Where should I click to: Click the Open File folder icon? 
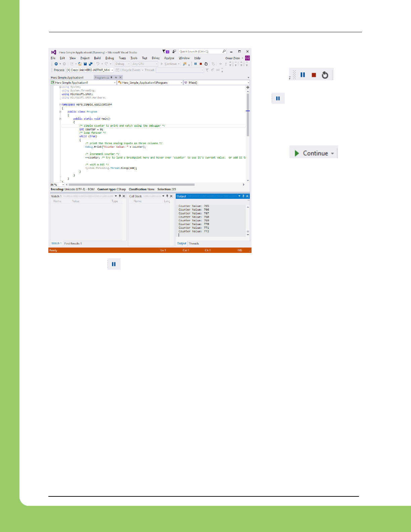(80, 64)
